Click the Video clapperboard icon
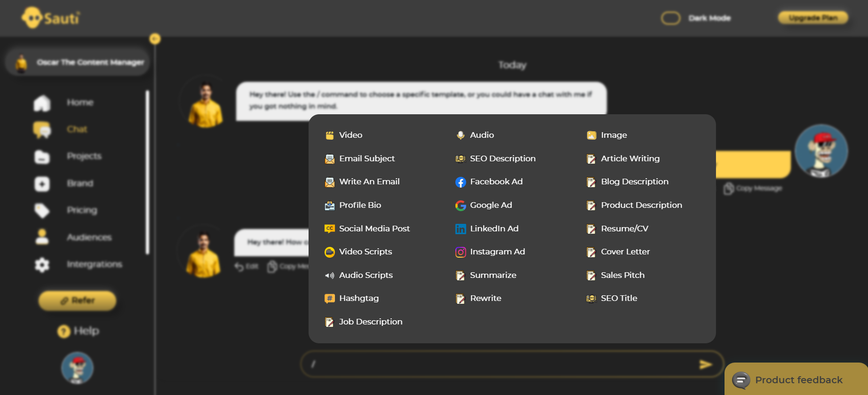The height and width of the screenshot is (395, 868). pyautogui.click(x=330, y=135)
